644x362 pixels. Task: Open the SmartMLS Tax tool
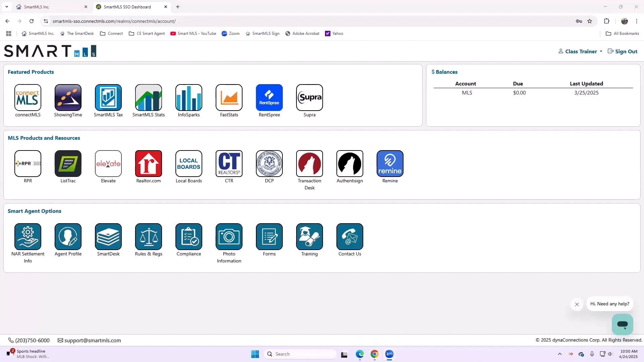[x=108, y=98]
